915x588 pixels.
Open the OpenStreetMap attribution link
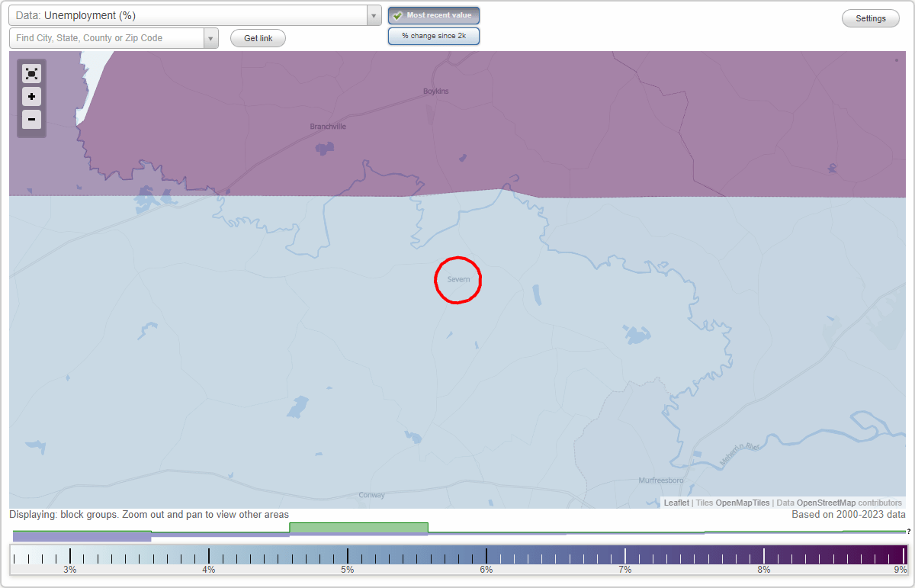[826, 503]
